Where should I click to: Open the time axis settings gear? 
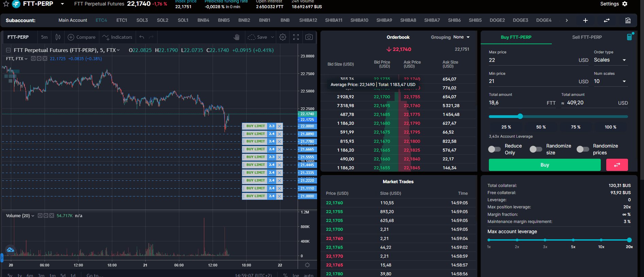tap(307, 265)
